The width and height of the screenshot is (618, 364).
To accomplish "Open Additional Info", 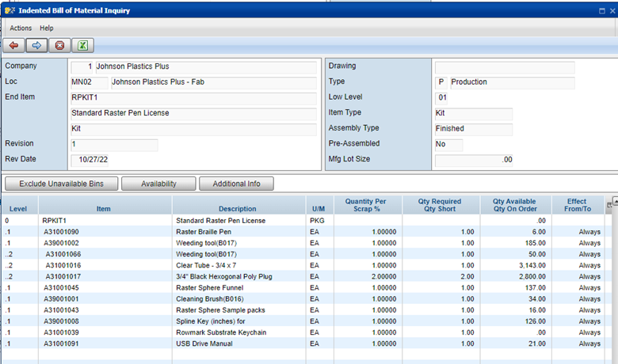I will click(236, 184).
